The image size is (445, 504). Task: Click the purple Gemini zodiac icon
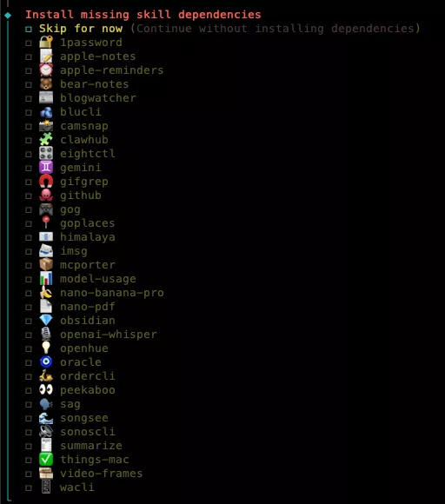[x=46, y=168]
